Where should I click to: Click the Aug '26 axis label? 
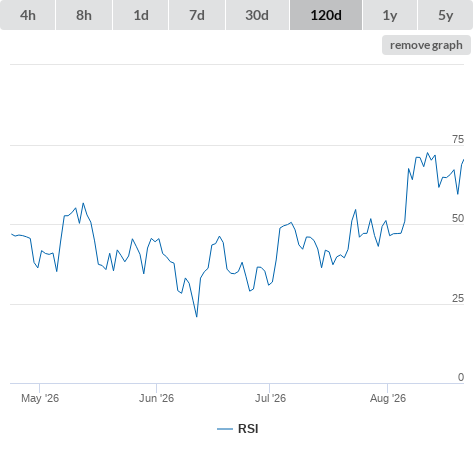click(x=388, y=398)
